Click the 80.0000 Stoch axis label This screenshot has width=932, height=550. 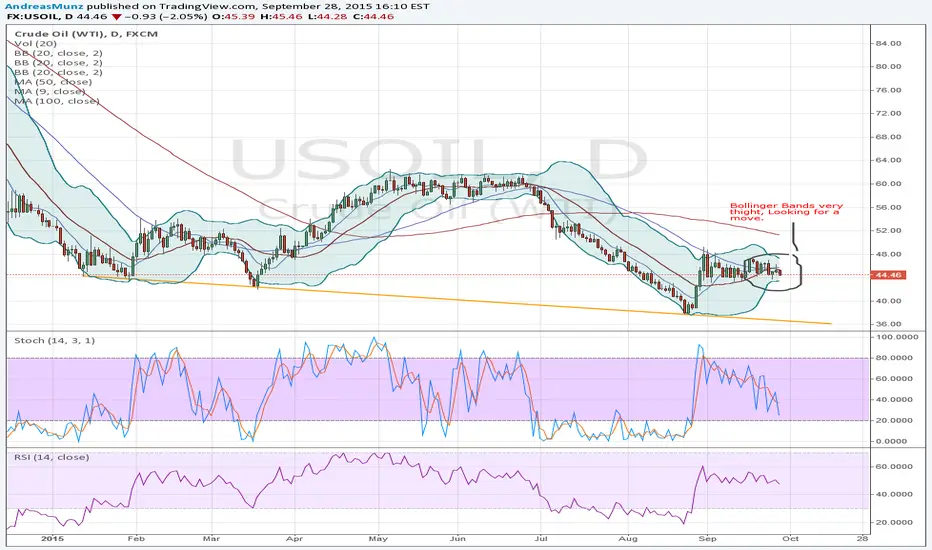click(892, 358)
